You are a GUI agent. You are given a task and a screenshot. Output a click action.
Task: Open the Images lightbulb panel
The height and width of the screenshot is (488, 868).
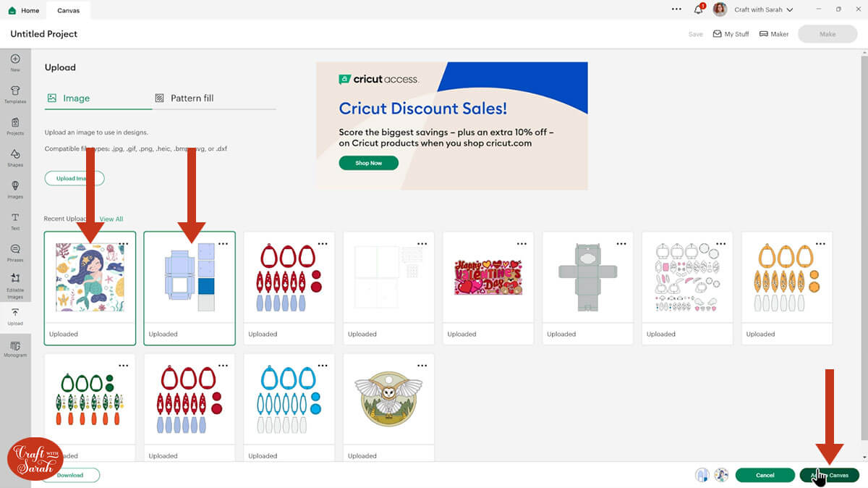click(x=15, y=189)
